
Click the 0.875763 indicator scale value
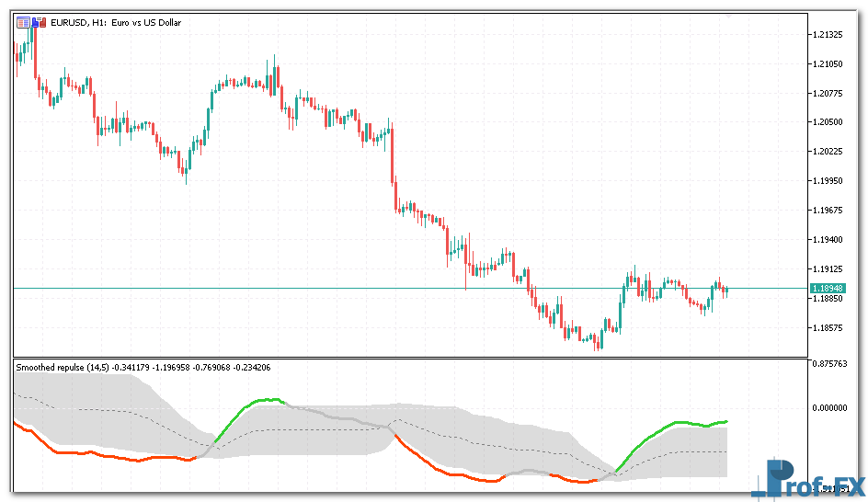click(830, 364)
